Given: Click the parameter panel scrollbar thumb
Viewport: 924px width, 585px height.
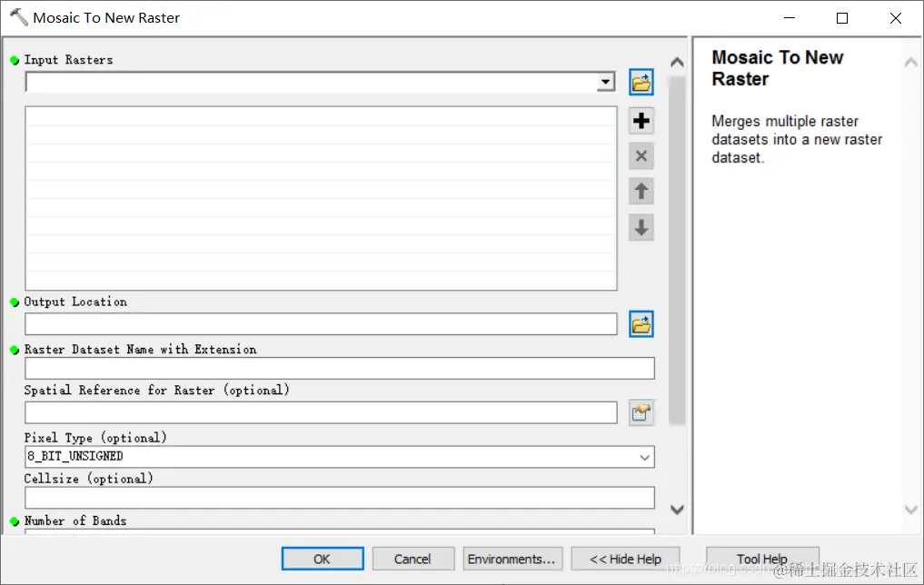Looking at the screenshot, I should click(x=677, y=251).
